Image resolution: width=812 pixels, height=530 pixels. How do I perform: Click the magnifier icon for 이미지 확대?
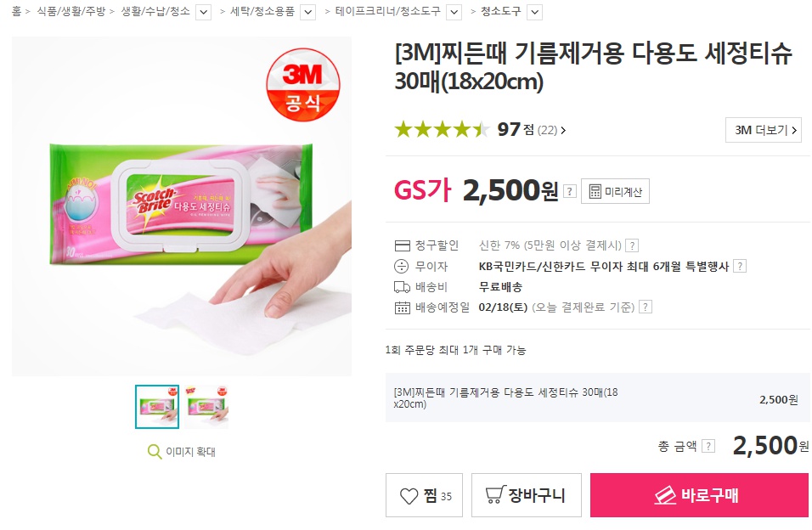[155, 452]
